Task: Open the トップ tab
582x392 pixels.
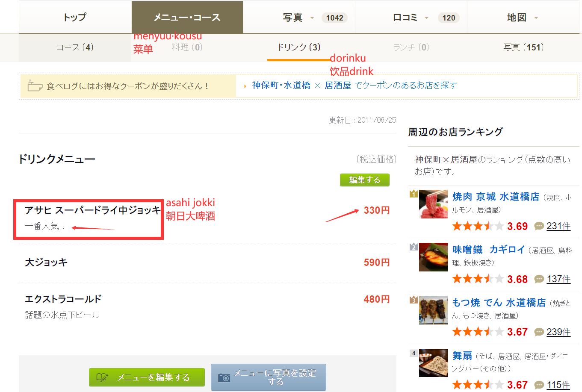Action: [75, 18]
